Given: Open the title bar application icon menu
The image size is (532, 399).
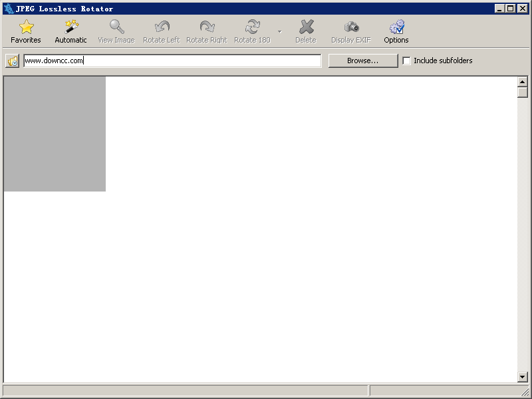Looking at the screenshot, I should click(x=8, y=9).
